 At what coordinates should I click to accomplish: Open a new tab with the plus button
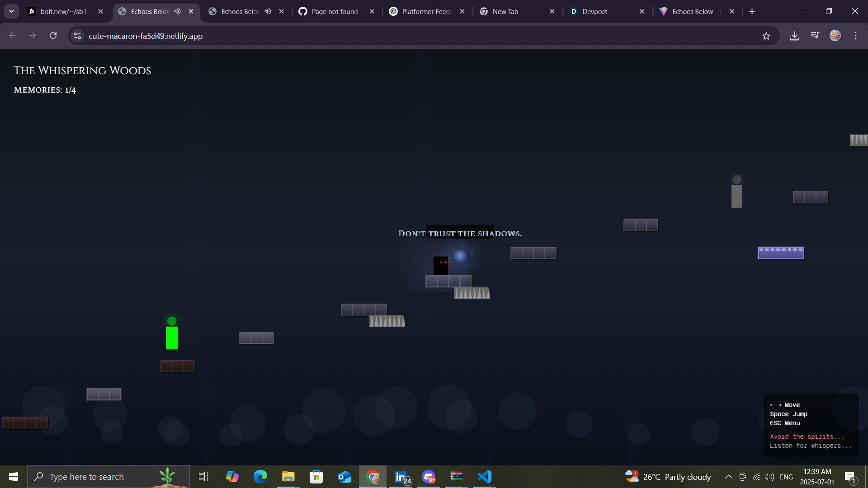click(752, 11)
